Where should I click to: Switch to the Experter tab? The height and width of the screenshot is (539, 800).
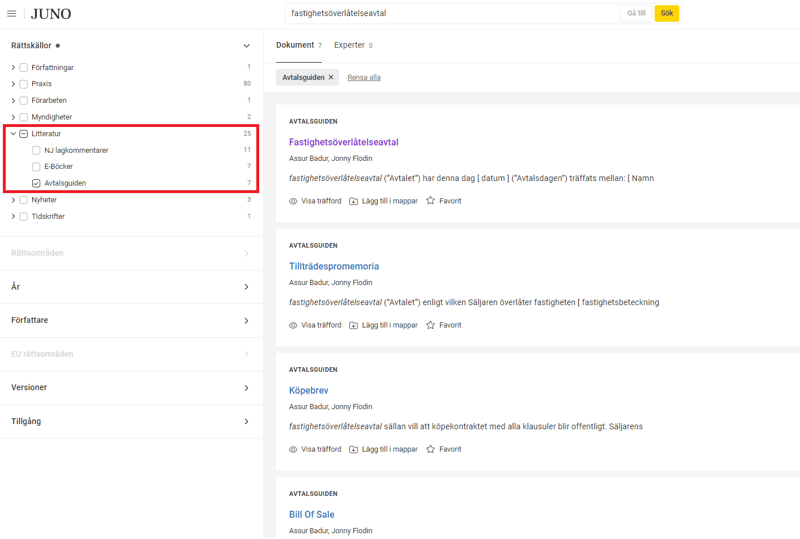[x=352, y=45]
